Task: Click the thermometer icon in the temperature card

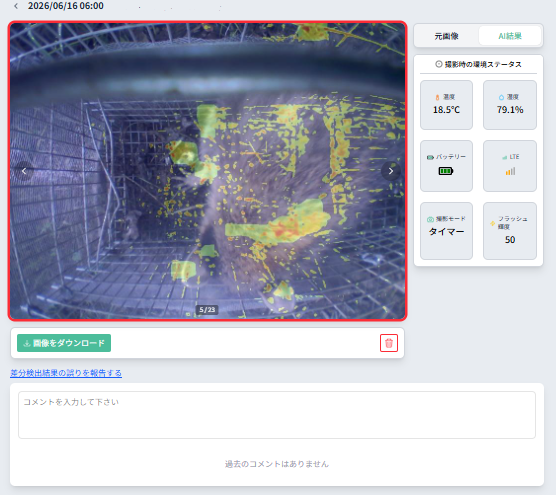Action: (437, 97)
